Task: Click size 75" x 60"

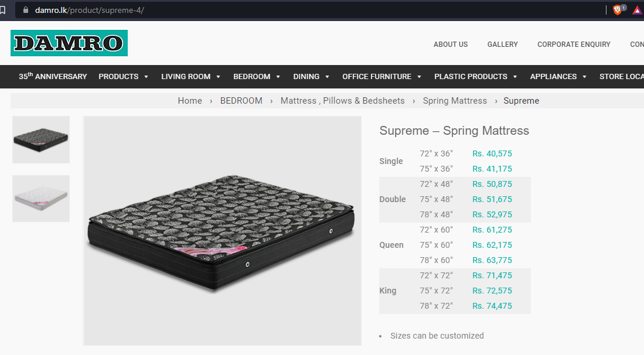Action: (436, 245)
